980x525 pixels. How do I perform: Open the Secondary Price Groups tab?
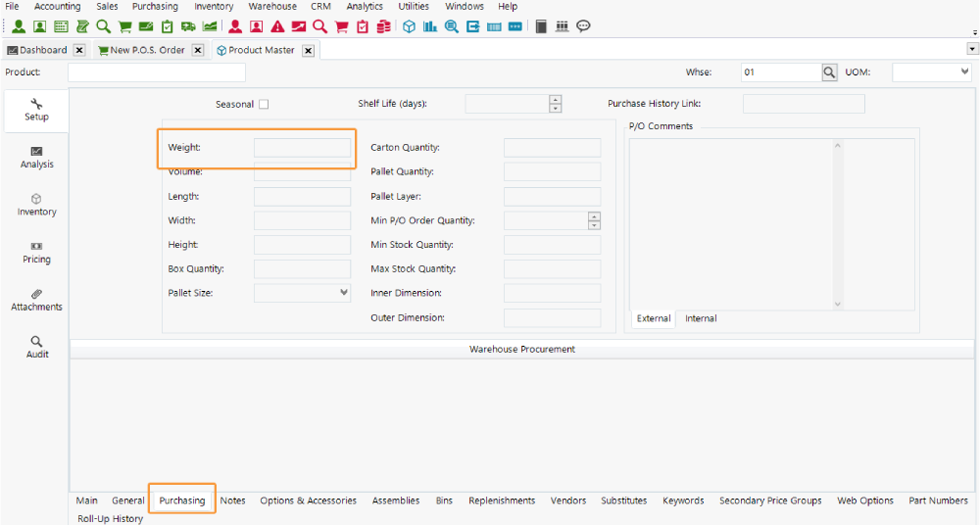770,501
